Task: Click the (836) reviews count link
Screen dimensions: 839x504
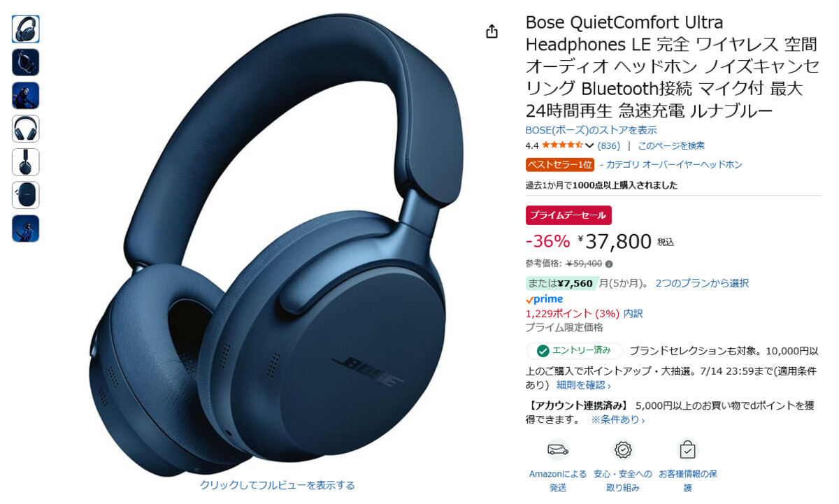Action: [x=609, y=145]
